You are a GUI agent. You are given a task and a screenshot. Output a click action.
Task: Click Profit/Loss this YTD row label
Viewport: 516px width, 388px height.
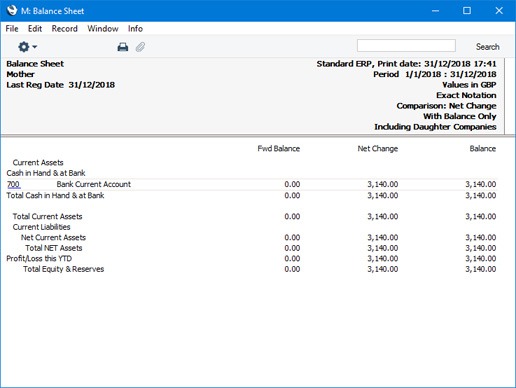pos(39,259)
